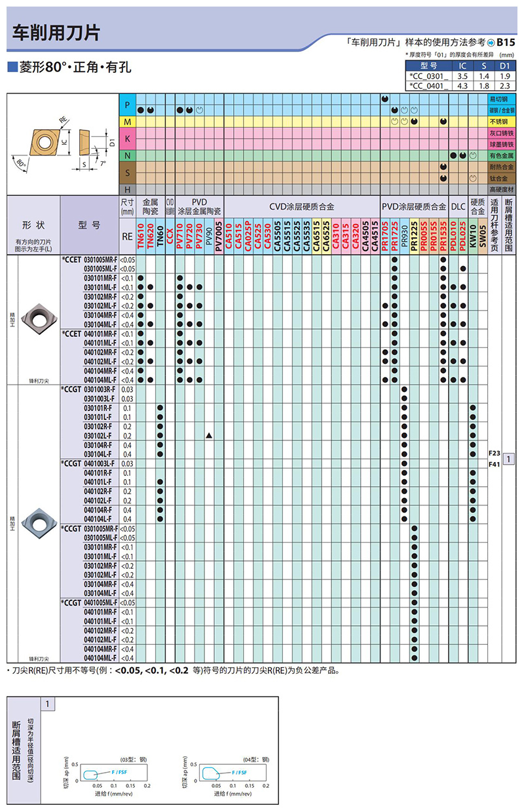Image resolution: width=524 pixels, height=812 pixels.
Task: Click the brown S material swatch
Action: [127, 172]
